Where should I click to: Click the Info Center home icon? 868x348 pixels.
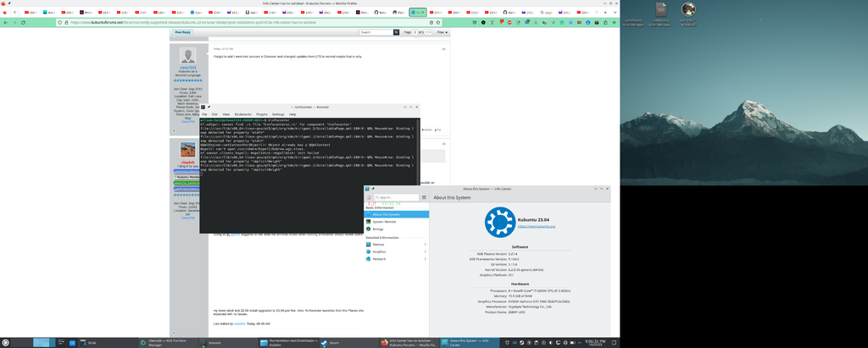369,197
